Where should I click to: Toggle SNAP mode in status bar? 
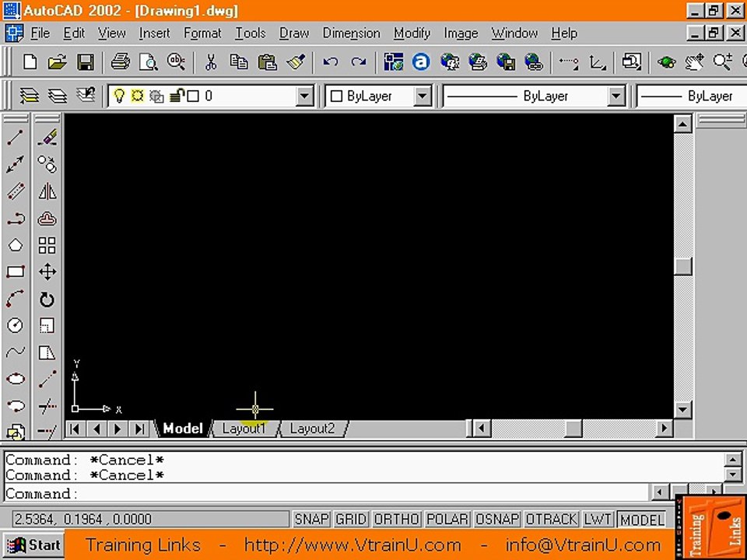click(x=311, y=519)
